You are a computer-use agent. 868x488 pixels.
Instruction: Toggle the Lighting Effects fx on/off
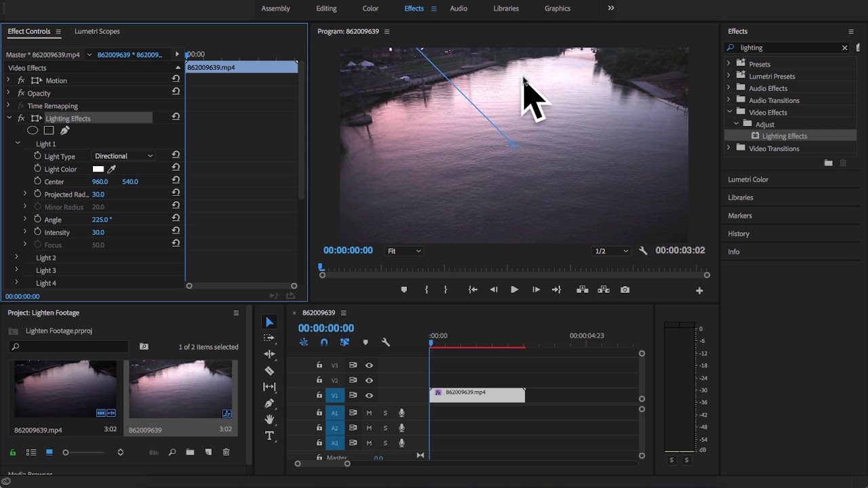tap(21, 118)
